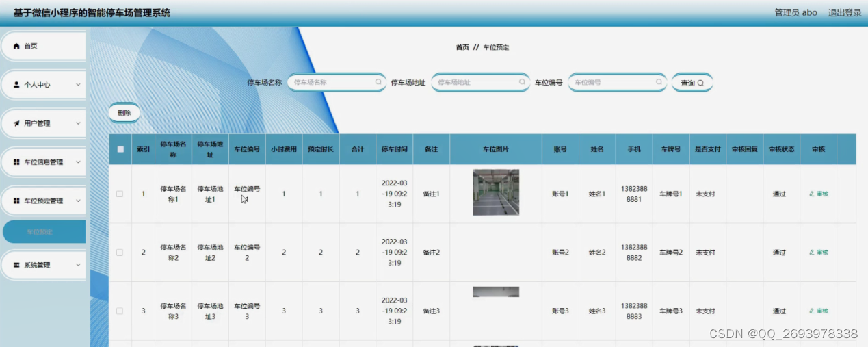Click the 停车时间 column header
This screenshot has height=347, width=868.
pyautogui.click(x=395, y=149)
